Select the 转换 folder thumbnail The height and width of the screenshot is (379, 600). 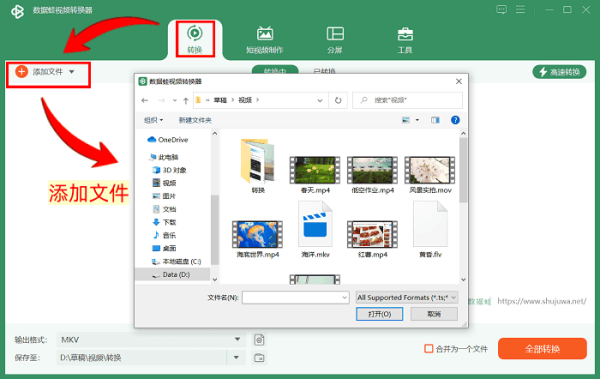coord(258,165)
